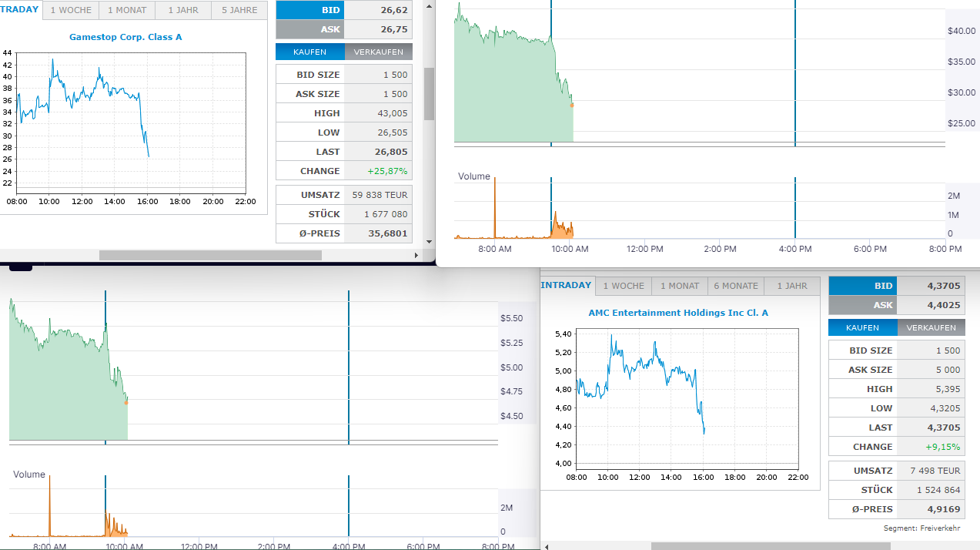
Task: Click the scroll-right arrow under the Gamestop panel
Action: tap(416, 255)
